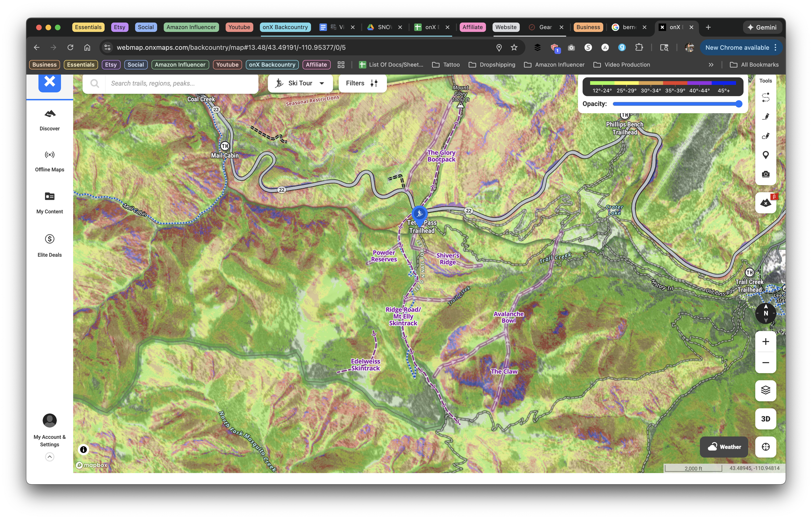The height and width of the screenshot is (519, 812).
Task: Click the Teton Pass Trailhead ski marker
Action: tap(420, 214)
